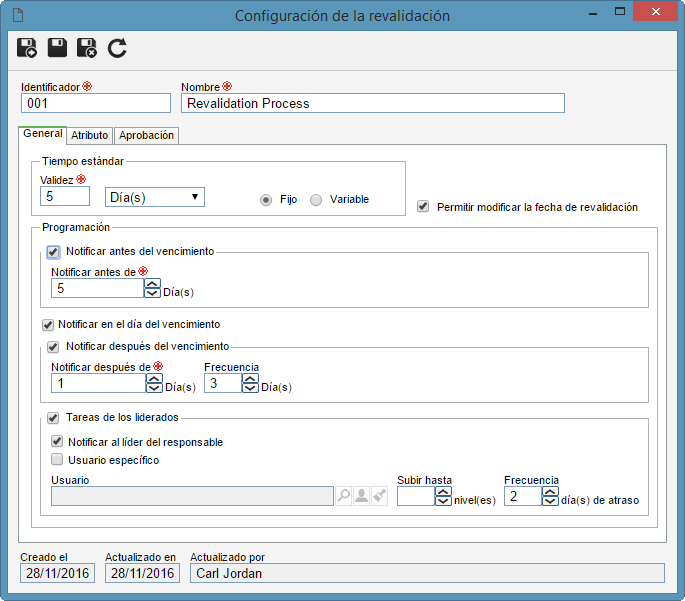Decrease días de atraso Frecuencia value
The width and height of the screenshot is (685, 601).
(x=550, y=501)
